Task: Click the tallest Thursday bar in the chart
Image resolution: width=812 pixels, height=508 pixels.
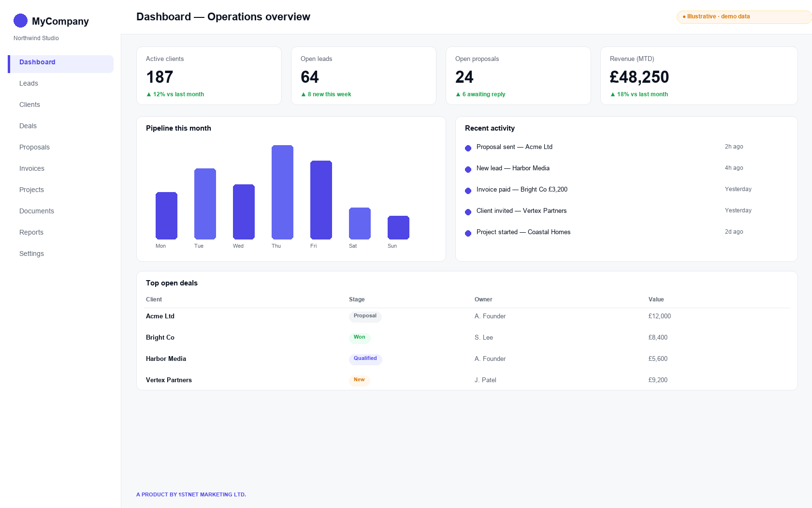Action: point(282,192)
